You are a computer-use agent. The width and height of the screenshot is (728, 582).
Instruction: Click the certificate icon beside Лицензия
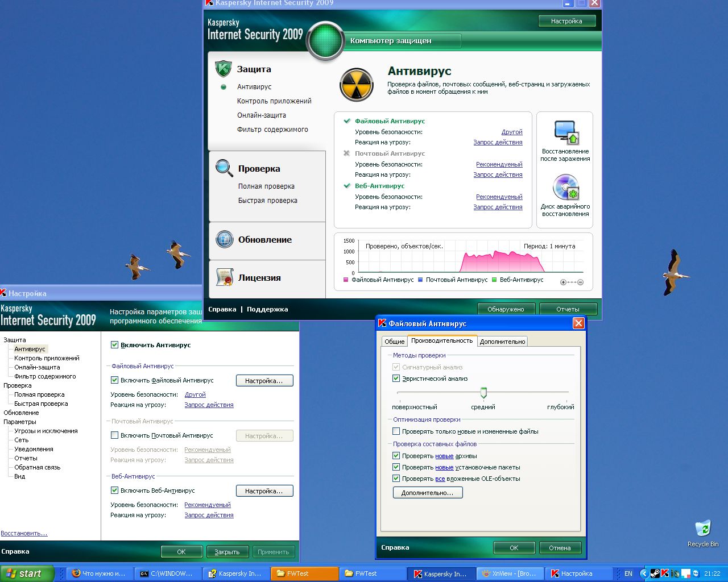(225, 277)
